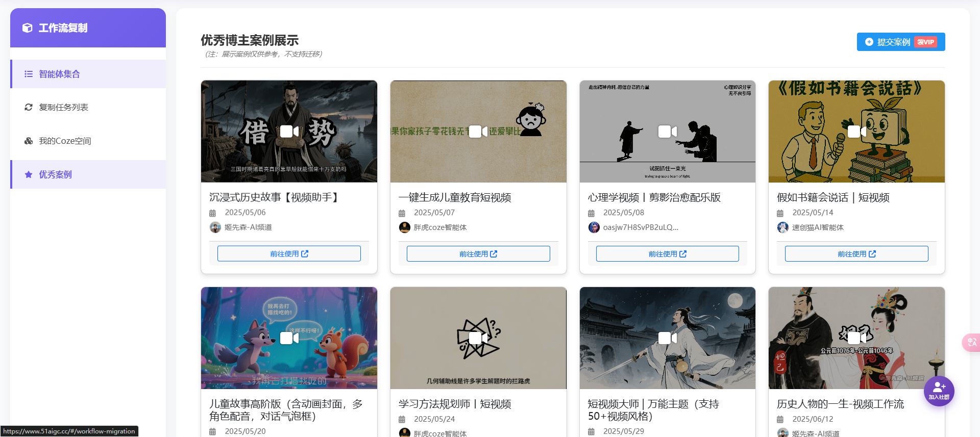Viewport: 980px width, 437px height.
Task: Play the 历史人物的一生 video icon
Action: tap(857, 338)
